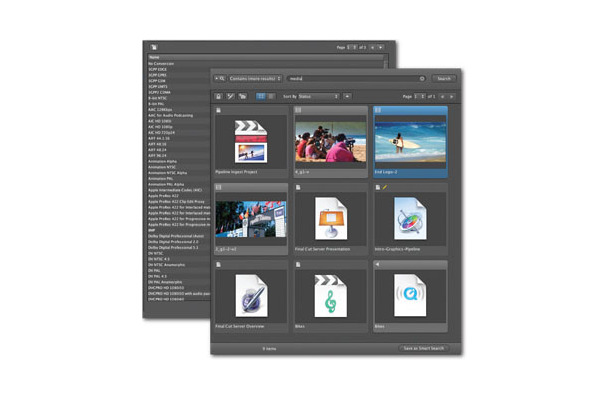Open the 'Contains (more results)' dropdown
610x400 pixels.
pyautogui.click(x=255, y=79)
